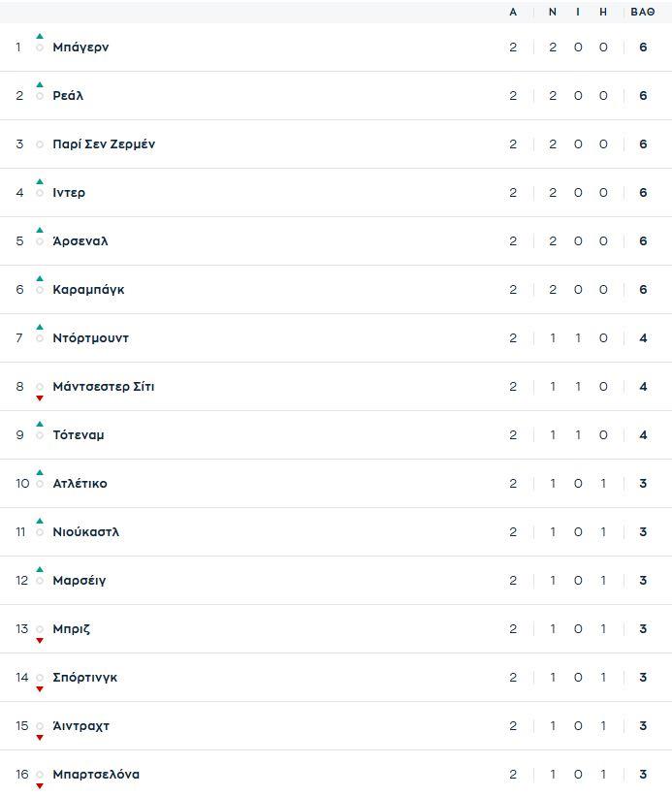The width and height of the screenshot is (672, 796).
Task: Click the green up arrow beside Καραμπάγκ
Action: coord(40,278)
